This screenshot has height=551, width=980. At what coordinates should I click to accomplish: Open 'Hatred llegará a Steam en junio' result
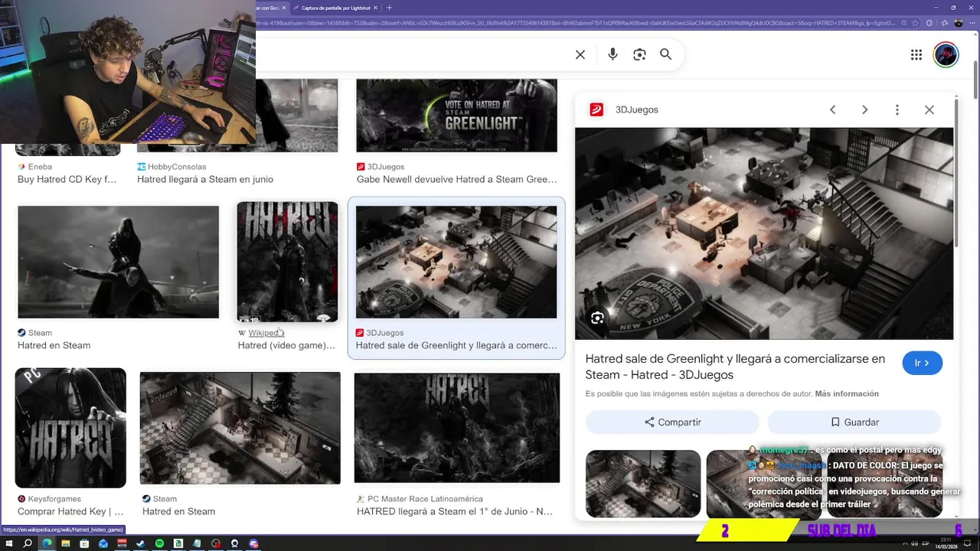click(205, 179)
